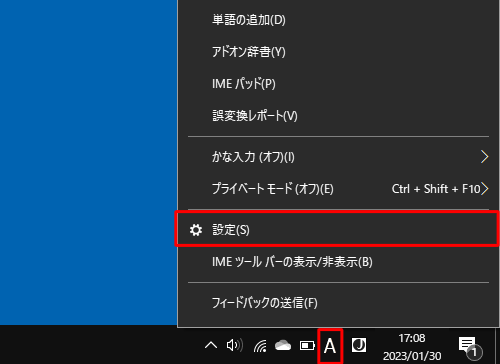Click Ctrl + Shift + F10 shortcut text

point(436,189)
